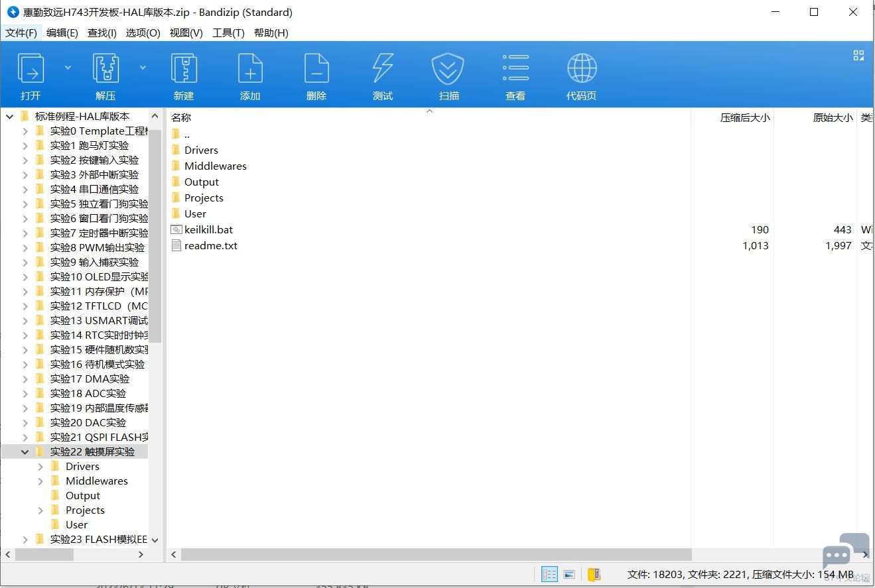Open the 选项(O) menu
Viewport: 875px width, 588px height.
coord(143,33)
